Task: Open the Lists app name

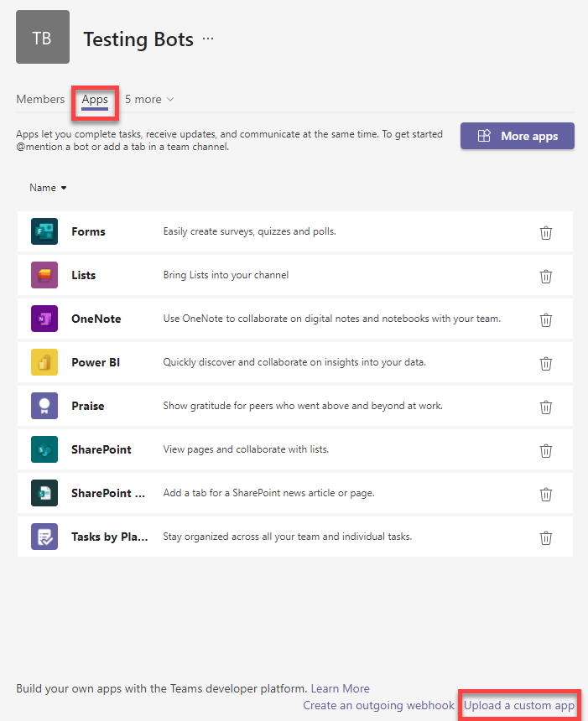Action: (83, 275)
